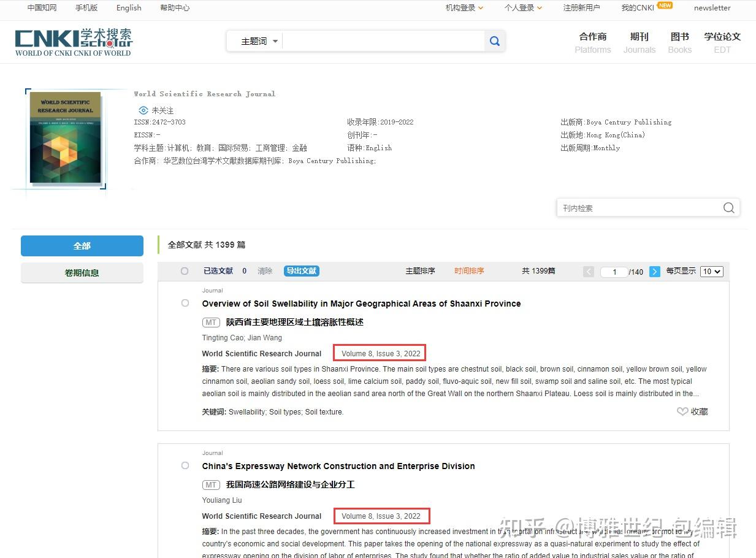Click the 导出文献 button
The height and width of the screenshot is (558, 756).
(302, 271)
